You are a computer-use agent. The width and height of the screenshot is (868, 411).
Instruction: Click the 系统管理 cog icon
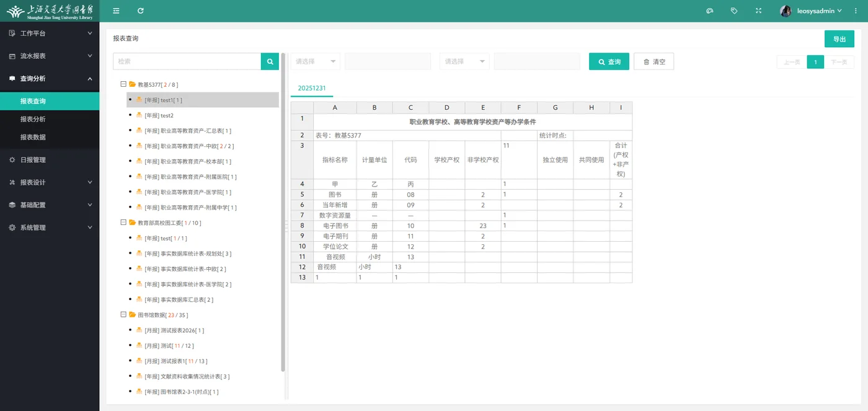pyautogui.click(x=12, y=228)
